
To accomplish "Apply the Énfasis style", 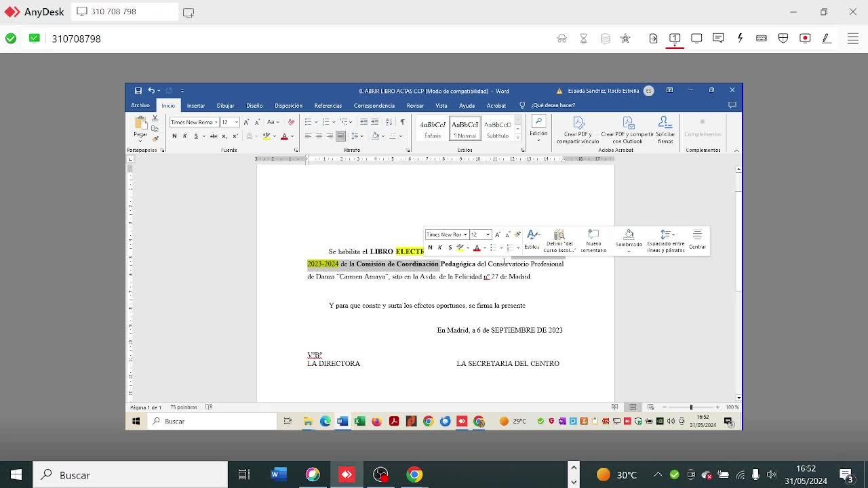I will 432,129.
